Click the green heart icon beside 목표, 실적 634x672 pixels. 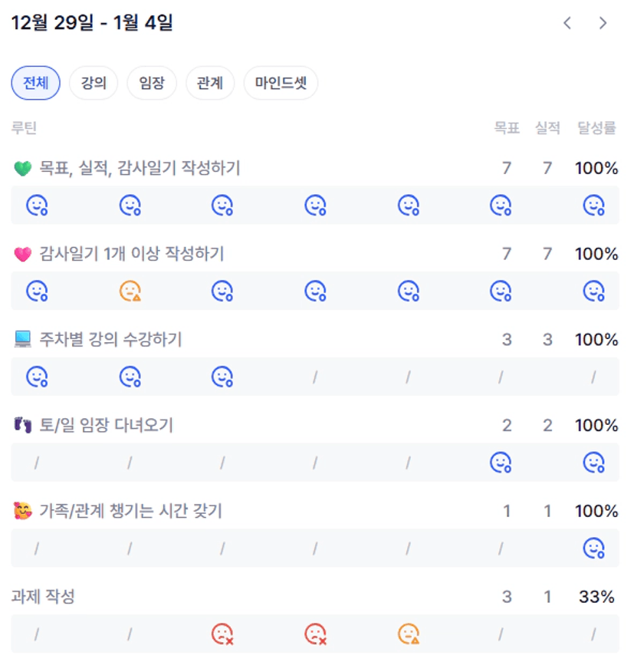[x=22, y=169]
